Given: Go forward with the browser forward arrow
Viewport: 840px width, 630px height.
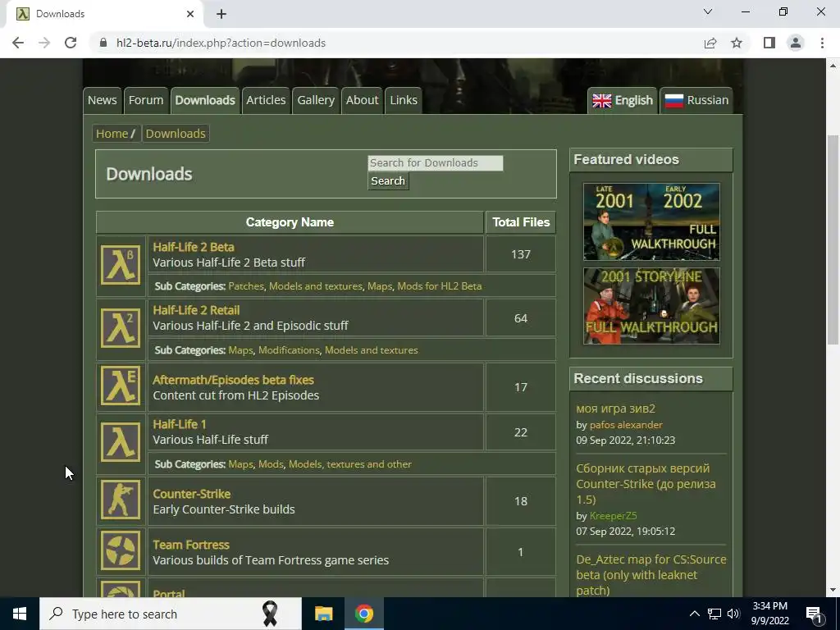Looking at the screenshot, I should coord(44,43).
